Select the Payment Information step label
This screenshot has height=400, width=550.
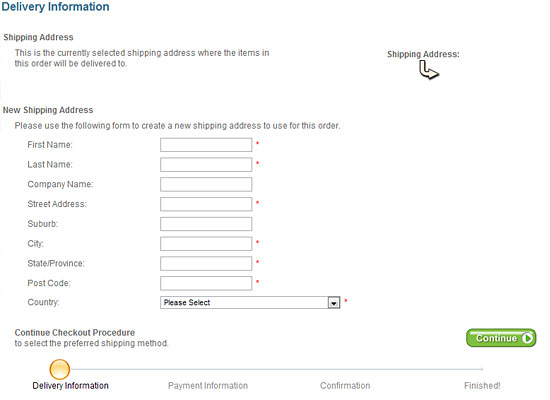point(208,386)
